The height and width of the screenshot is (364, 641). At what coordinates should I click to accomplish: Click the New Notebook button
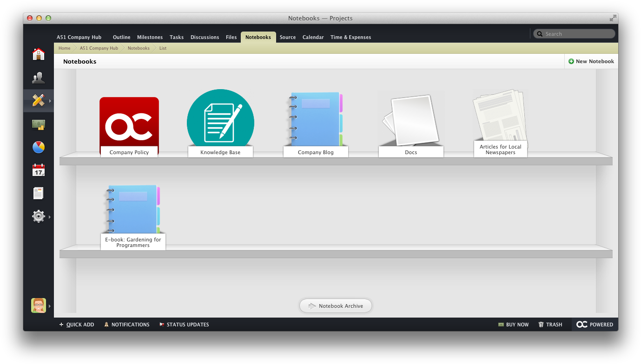tap(591, 61)
